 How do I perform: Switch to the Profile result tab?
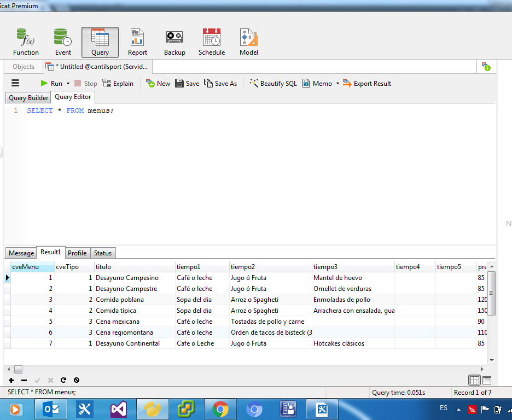(77, 253)
